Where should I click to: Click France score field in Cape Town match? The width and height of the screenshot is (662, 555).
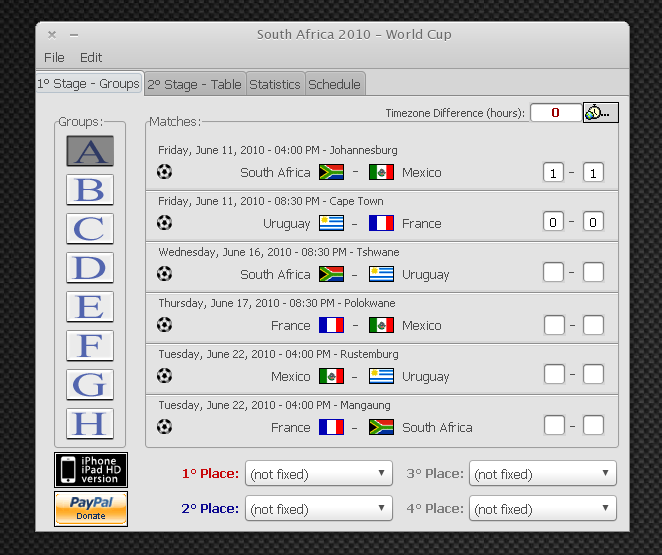coord(593,222)
